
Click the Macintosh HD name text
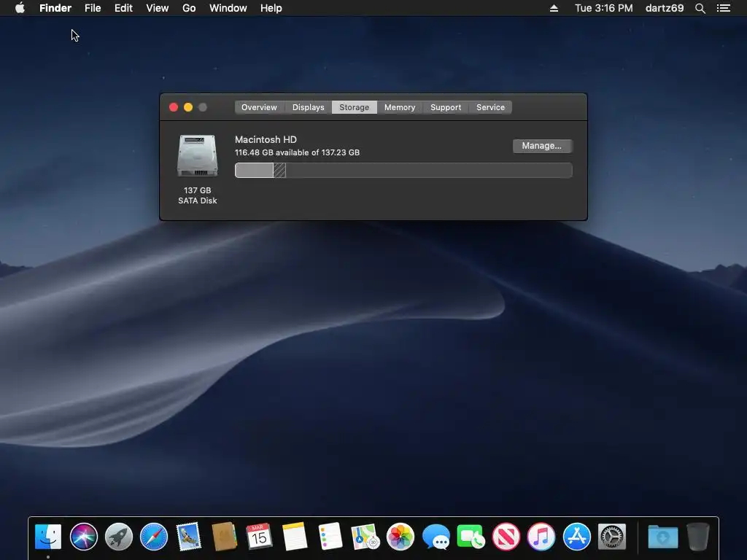pos(266,139)
